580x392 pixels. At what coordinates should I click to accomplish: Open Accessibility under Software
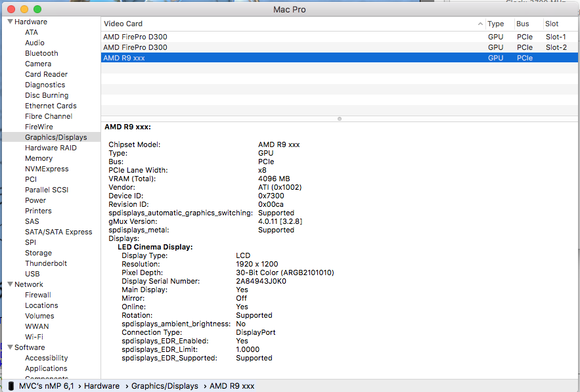pyautogui.click(x=46, y=358)
